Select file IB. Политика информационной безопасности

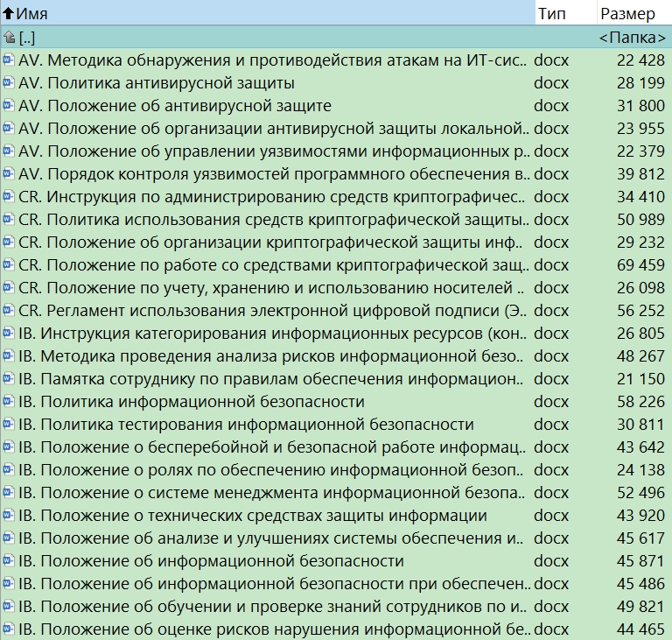point(336,401)
